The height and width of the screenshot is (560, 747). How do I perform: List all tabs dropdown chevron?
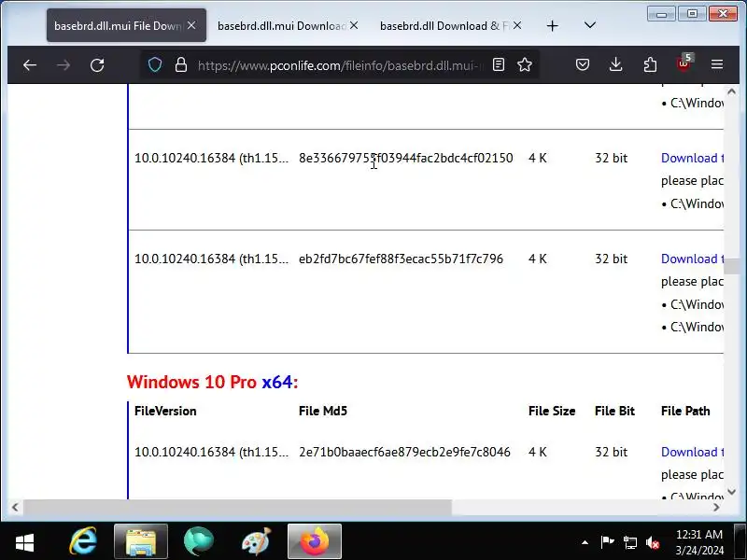click(x=590, y=25)
